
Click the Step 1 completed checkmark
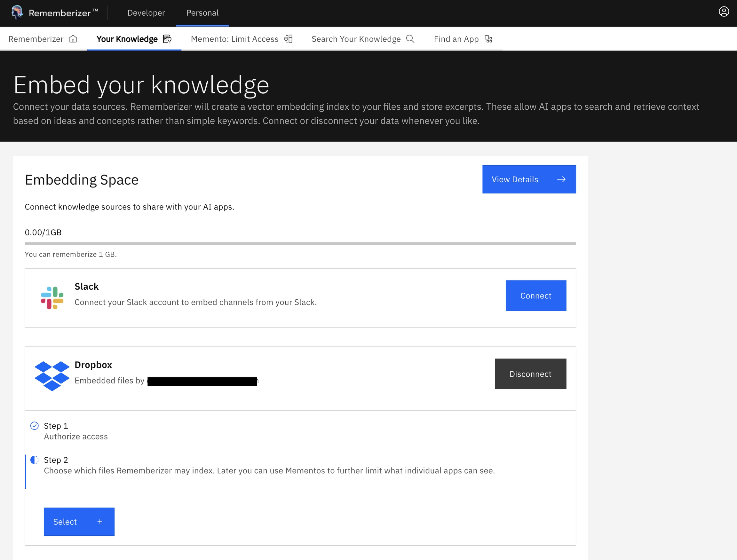click(34, 426)
